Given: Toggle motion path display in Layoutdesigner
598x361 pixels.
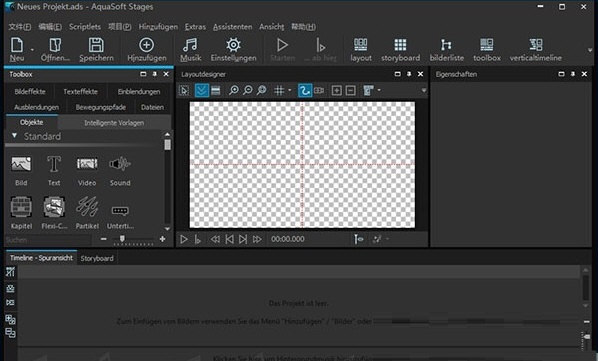Looking at the screenshot, I should tap(305, 91).
